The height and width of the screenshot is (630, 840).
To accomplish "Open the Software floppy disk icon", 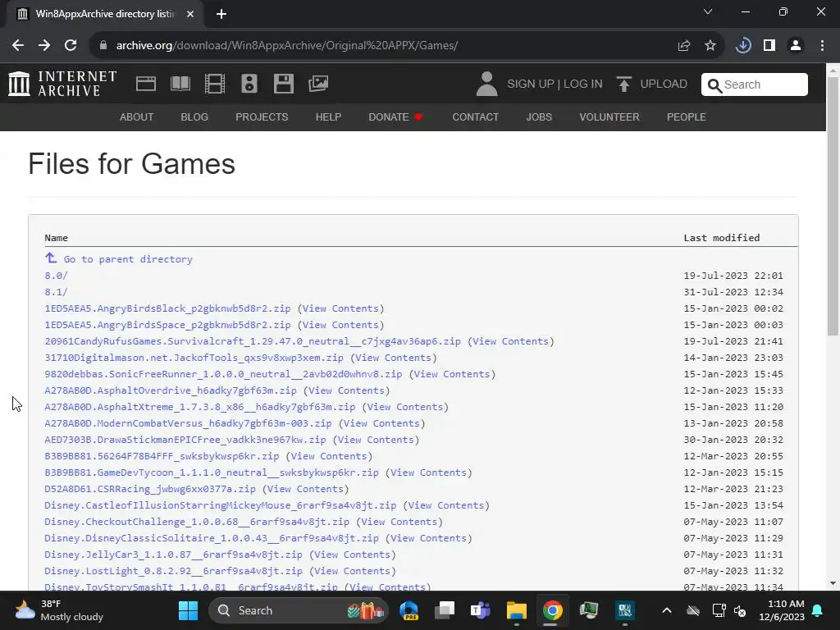I will click(283, 84).
